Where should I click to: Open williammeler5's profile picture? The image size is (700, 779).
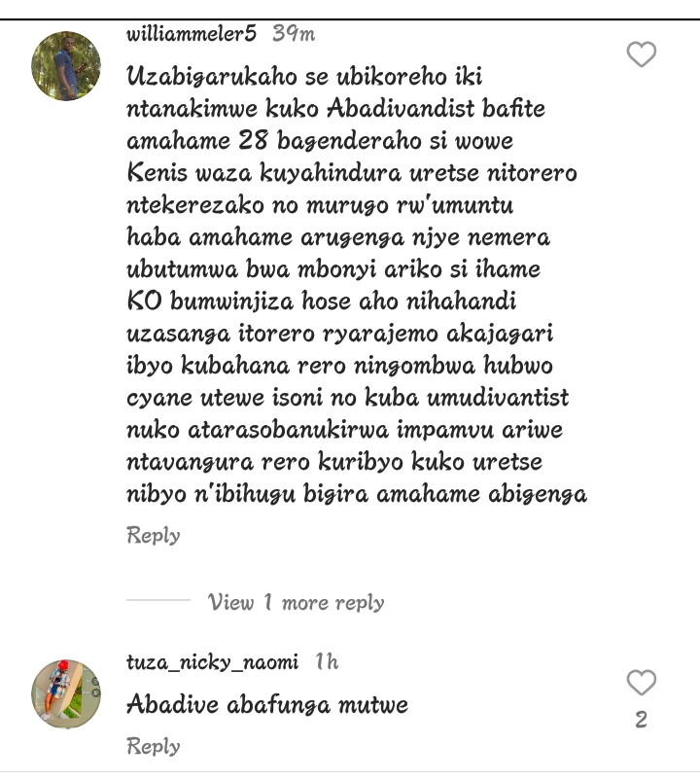[66, 66]
